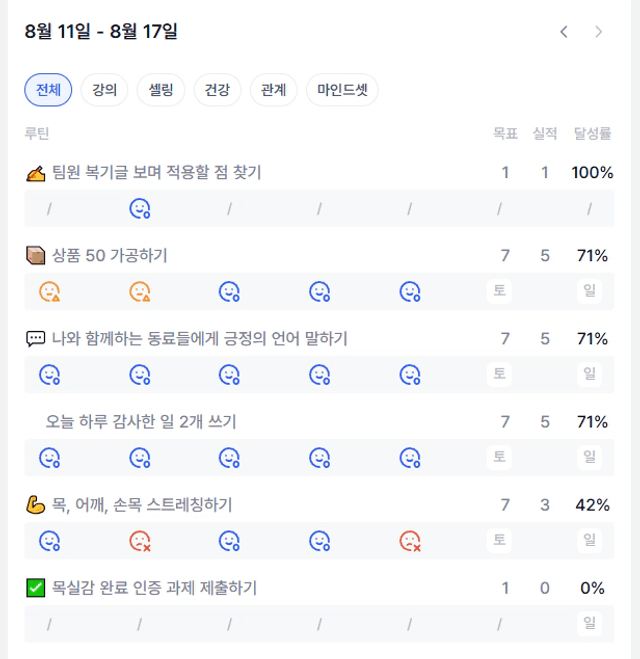Filter routines by 건강 tab
Screen dimensions: 640x659
coord(217,90)
